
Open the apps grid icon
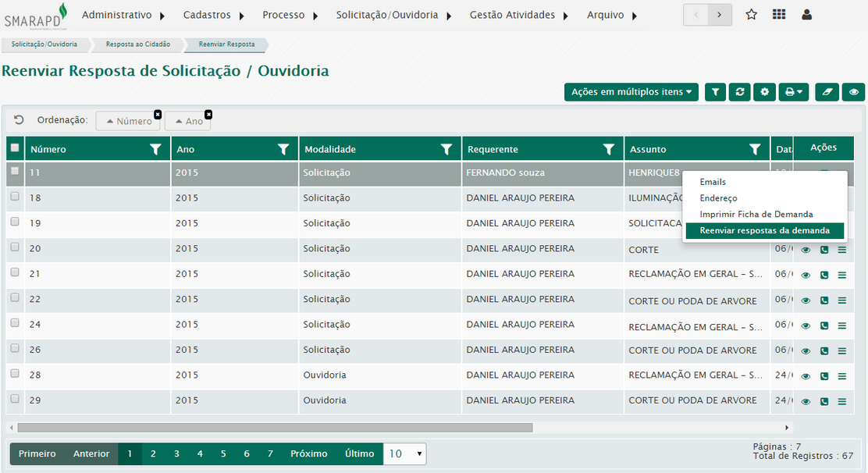tap(779, 15)
